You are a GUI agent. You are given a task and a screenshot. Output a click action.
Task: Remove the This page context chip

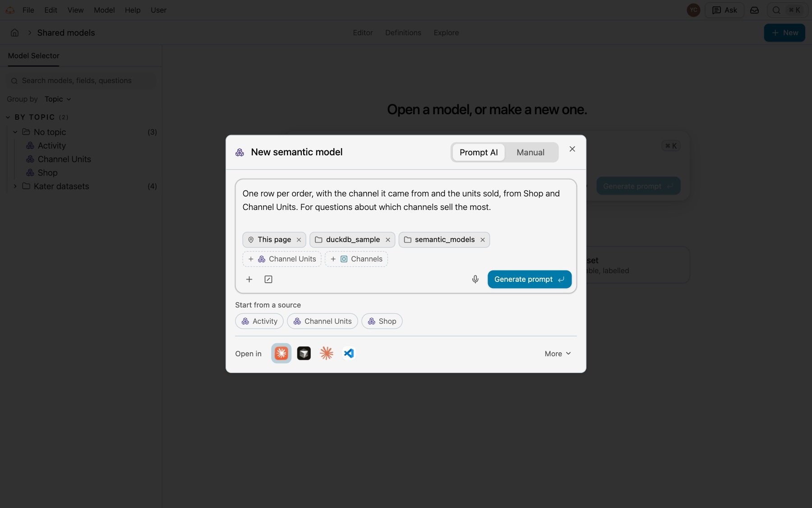click(299, 240)
